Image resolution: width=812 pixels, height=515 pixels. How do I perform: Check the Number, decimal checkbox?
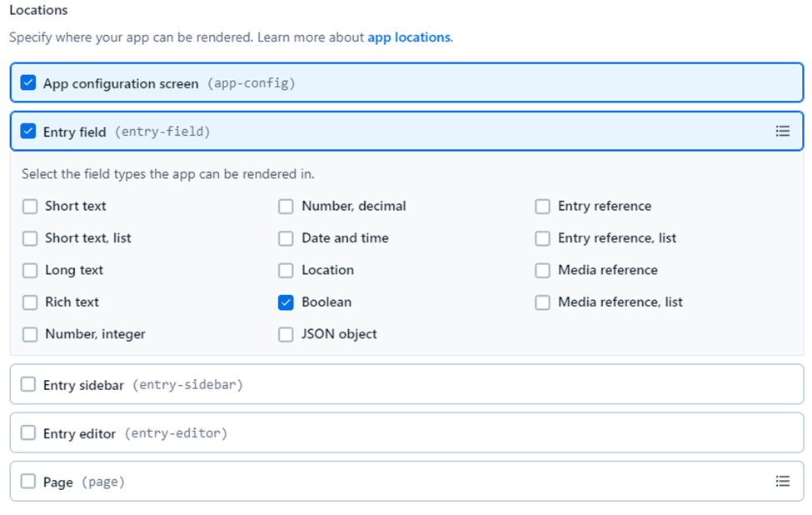pyautogui.click(x=286, y=207)
